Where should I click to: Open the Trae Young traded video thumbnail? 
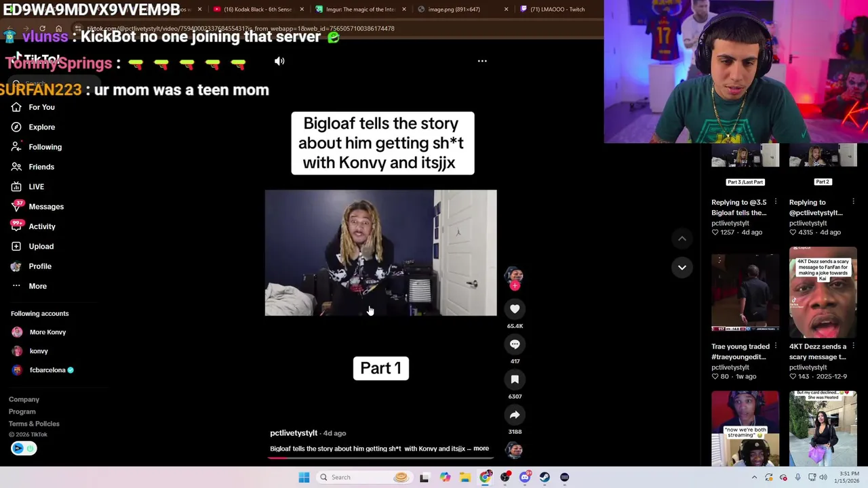[745, 293]
